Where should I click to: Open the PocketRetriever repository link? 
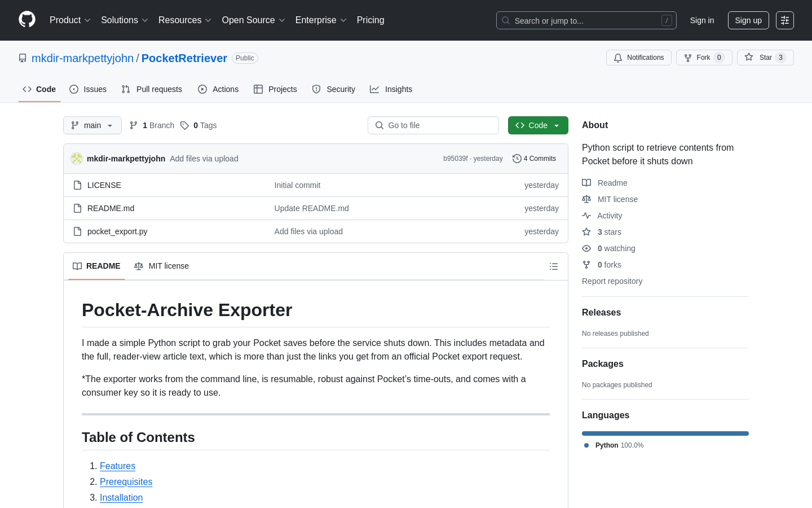coord(184,58)
